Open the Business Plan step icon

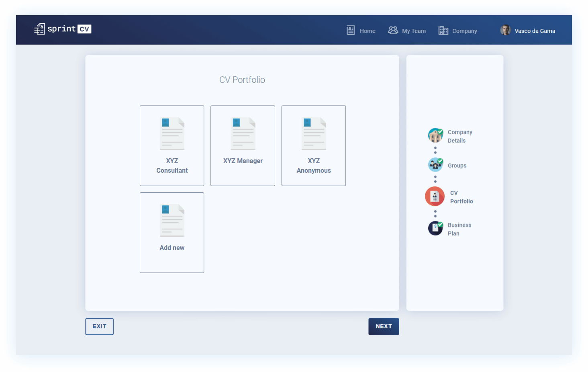tap(435, 228)
